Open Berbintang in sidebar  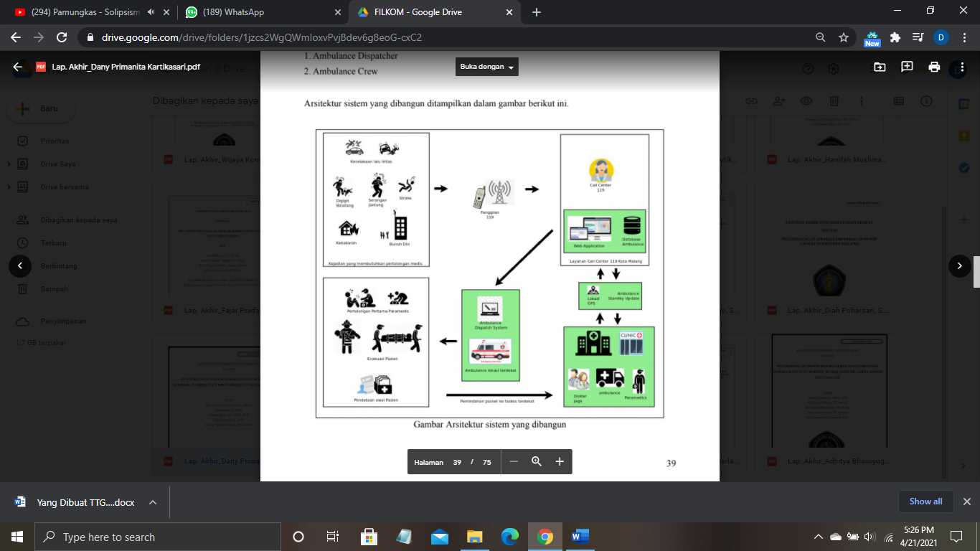59,266
